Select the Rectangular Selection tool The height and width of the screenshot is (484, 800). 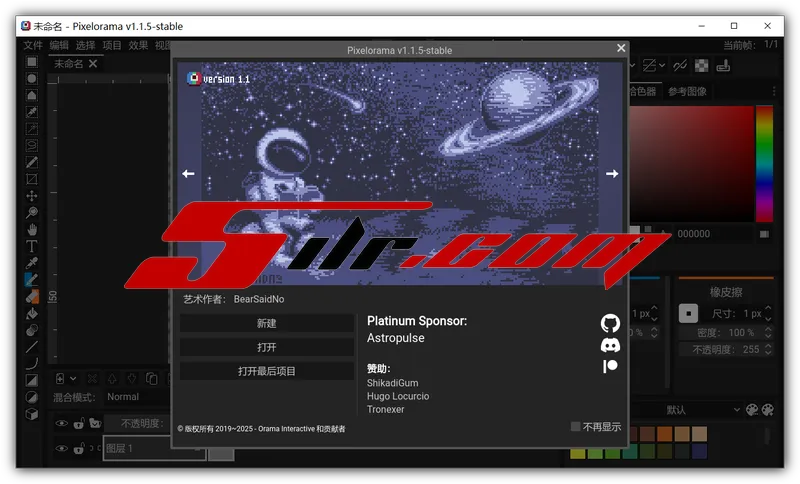pyautogui.click(x=32, y=62)
